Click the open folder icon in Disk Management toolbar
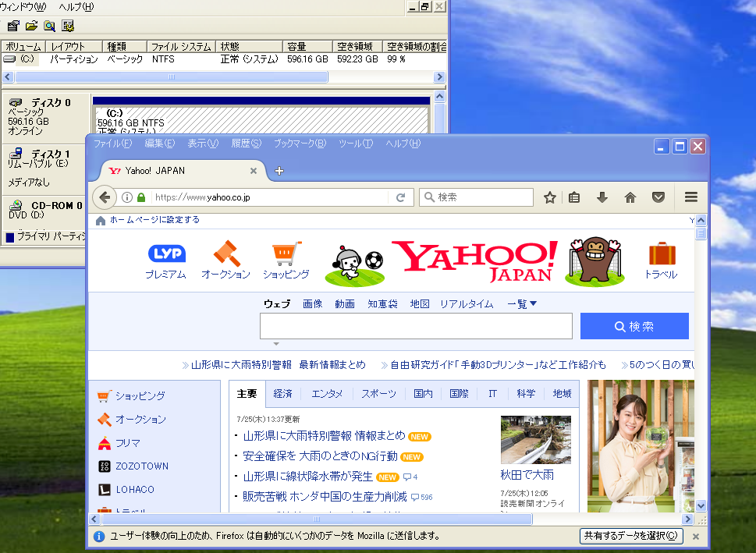 (x=31, y=26)
